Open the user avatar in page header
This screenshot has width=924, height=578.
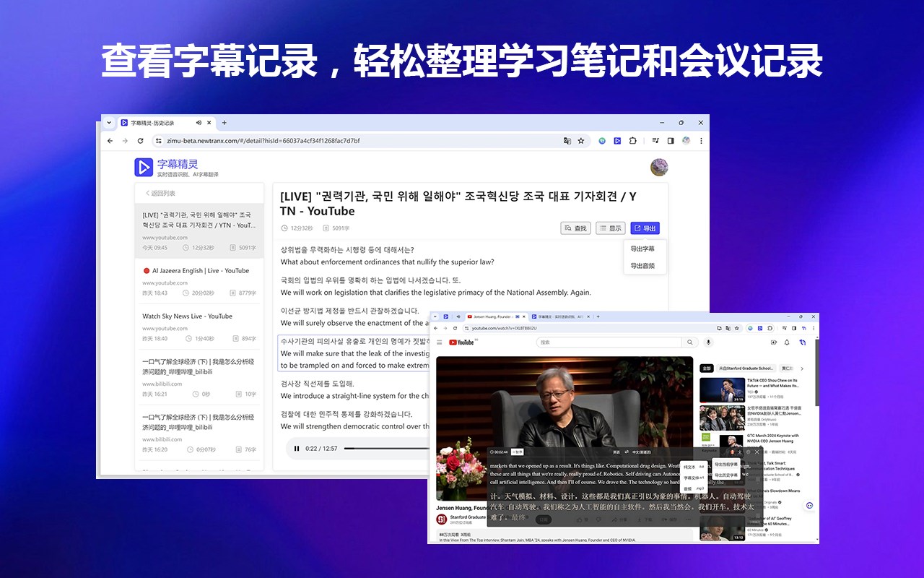pos(658,168)
